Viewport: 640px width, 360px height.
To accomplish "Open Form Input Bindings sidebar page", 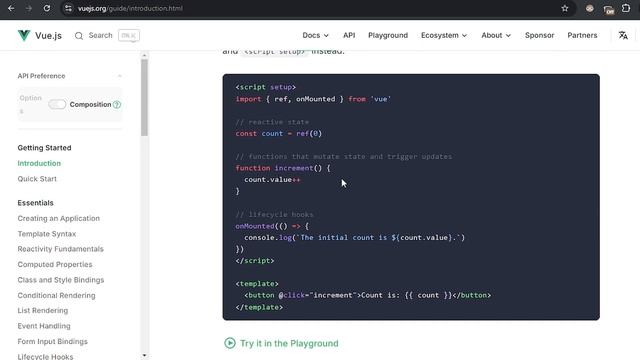I will 52,342.
